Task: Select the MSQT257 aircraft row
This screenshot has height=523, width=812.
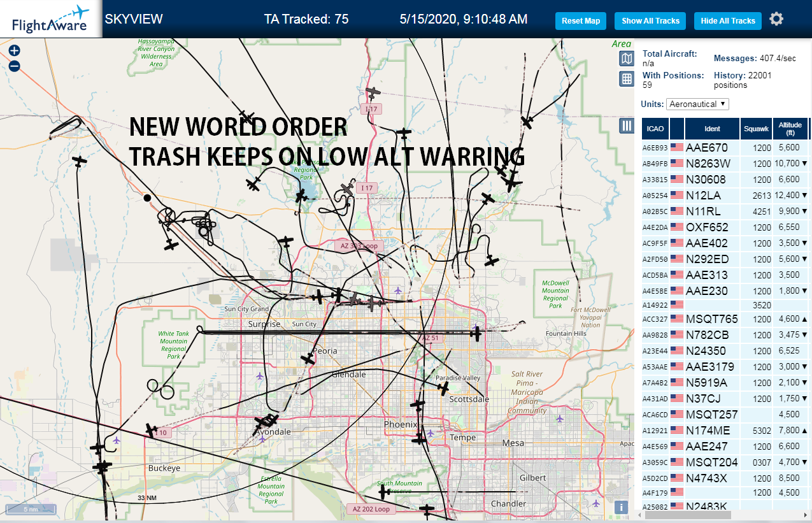Action: tap(725, 415)
